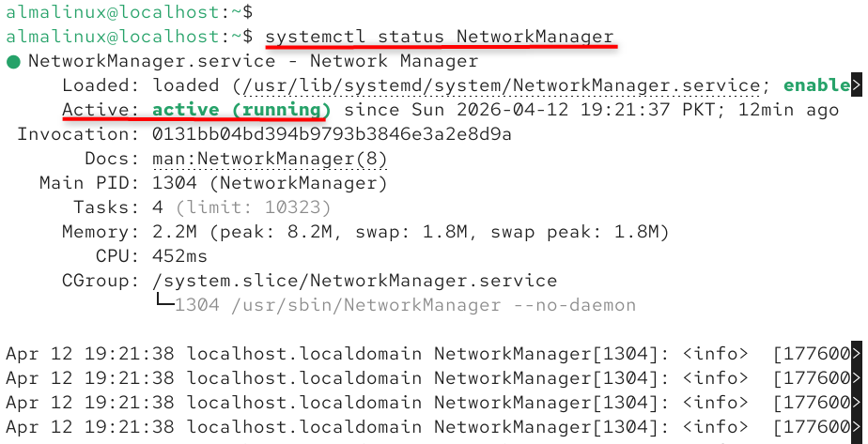Screen dimensions: 868x444
Task: Select the Invocation ID hash value
Action: point(332,134)
